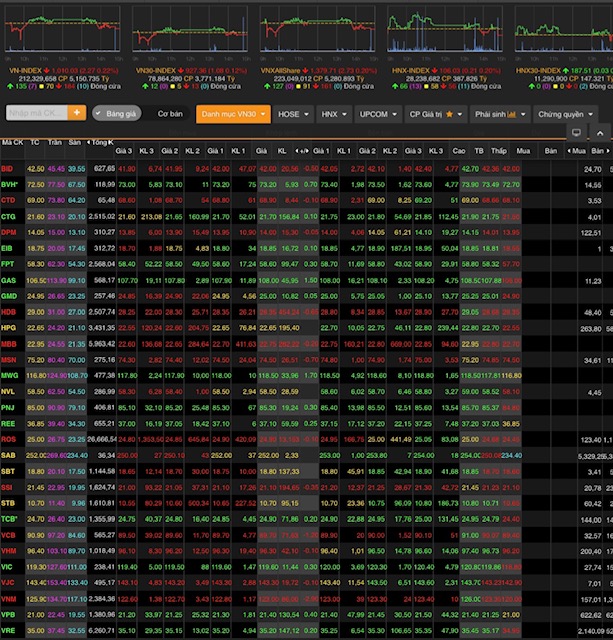Viewport: 613px width, 640px height.
Task: Open the HNX market menu
Action: coord(333,115)
